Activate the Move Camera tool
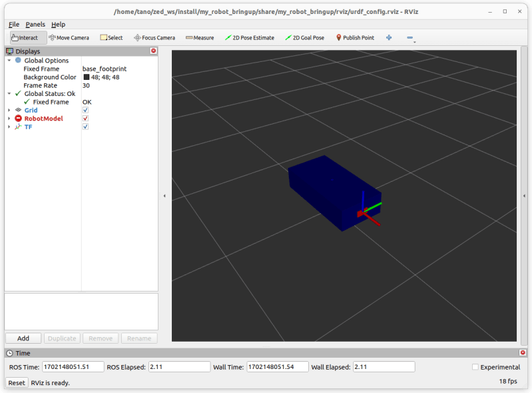 [x=69, y=38]
